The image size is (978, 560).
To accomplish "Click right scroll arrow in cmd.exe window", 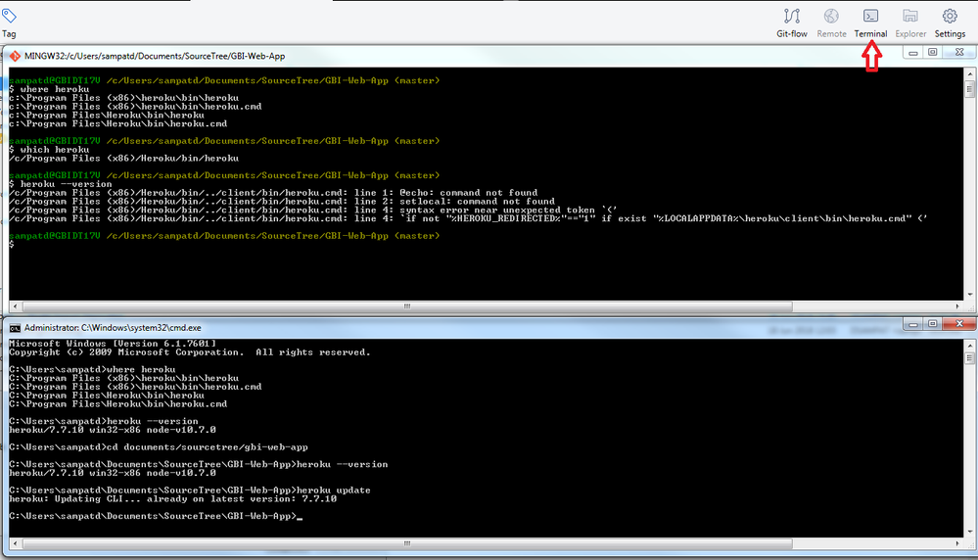I will 957,543.
